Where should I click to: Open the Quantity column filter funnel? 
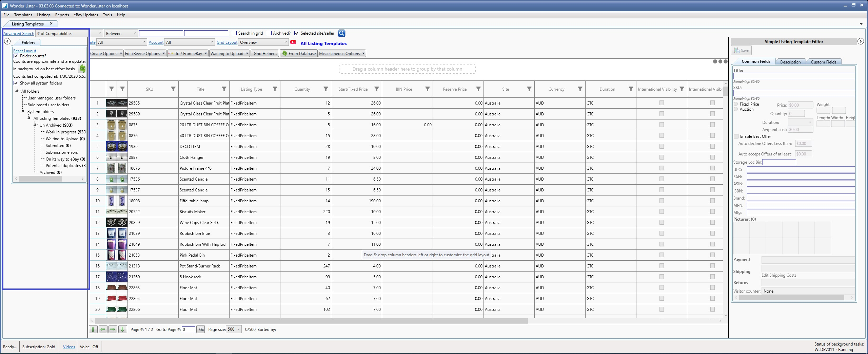click(326, 89)
